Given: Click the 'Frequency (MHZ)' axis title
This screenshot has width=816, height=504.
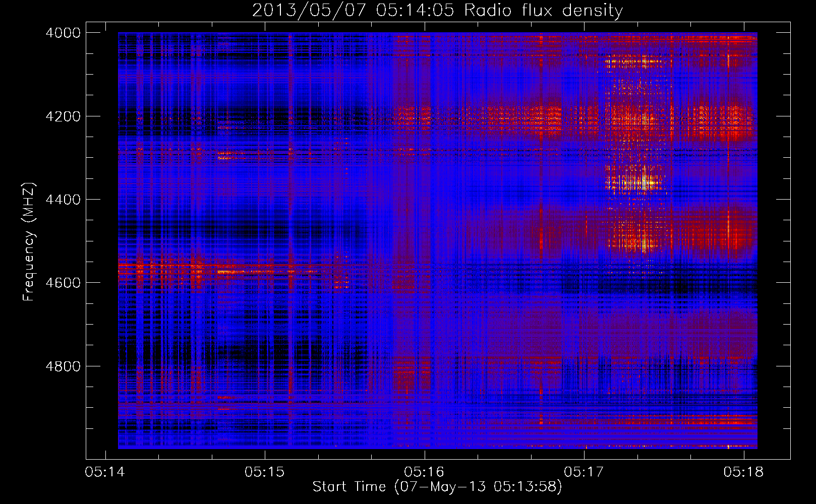Looking at the screenshot, I should point(29,242).
